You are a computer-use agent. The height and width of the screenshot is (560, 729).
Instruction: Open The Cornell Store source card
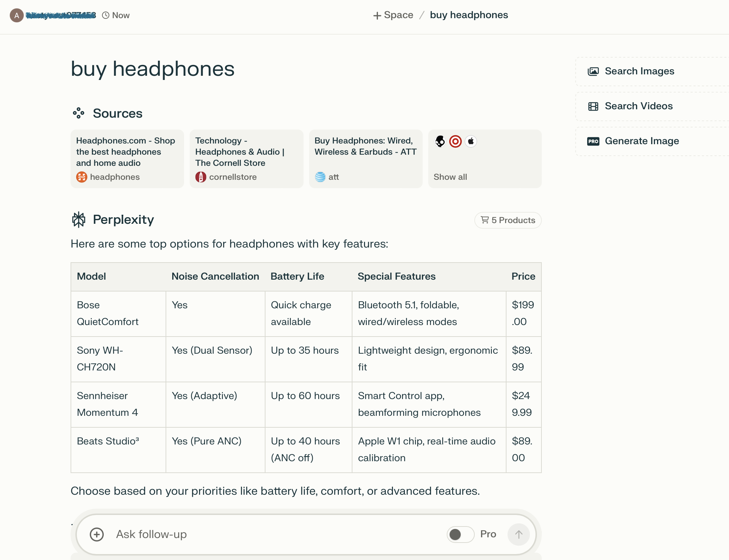[x=246, y=159]
